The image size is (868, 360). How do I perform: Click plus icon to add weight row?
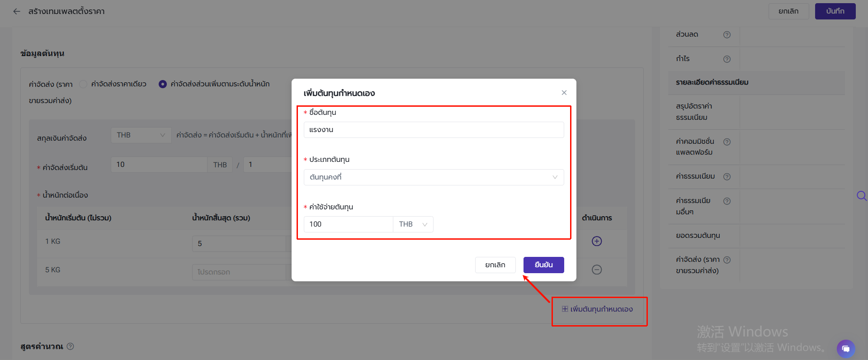click(596, 241)
